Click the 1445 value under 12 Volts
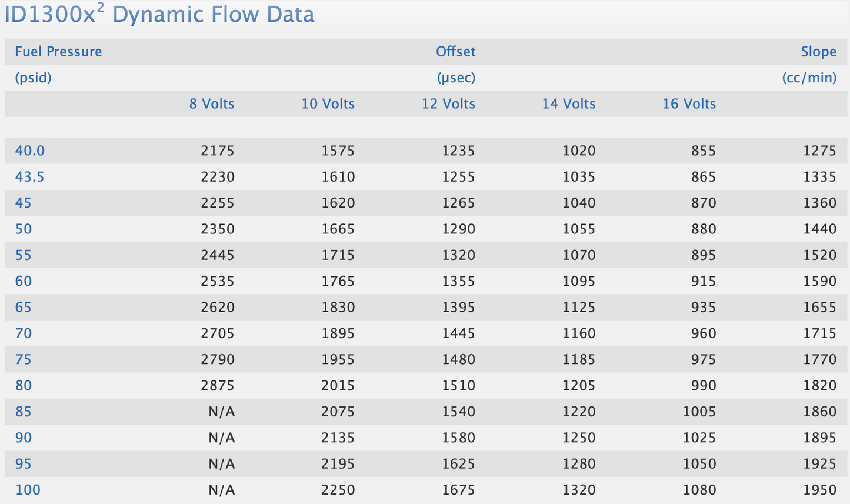This screenshot has width=850, height=504. click(458, 333)
